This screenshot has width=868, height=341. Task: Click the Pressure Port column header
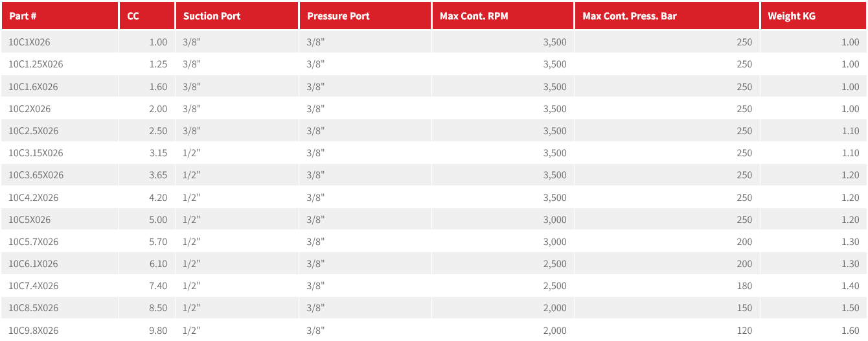pyautogui.click(x=338, y=16)
